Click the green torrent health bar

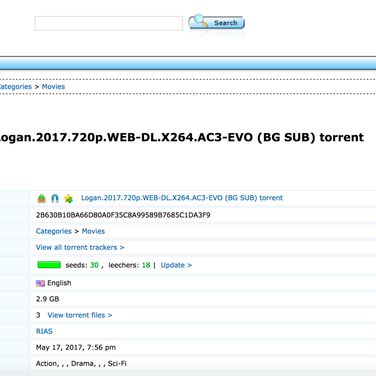[x=49, y=265]
